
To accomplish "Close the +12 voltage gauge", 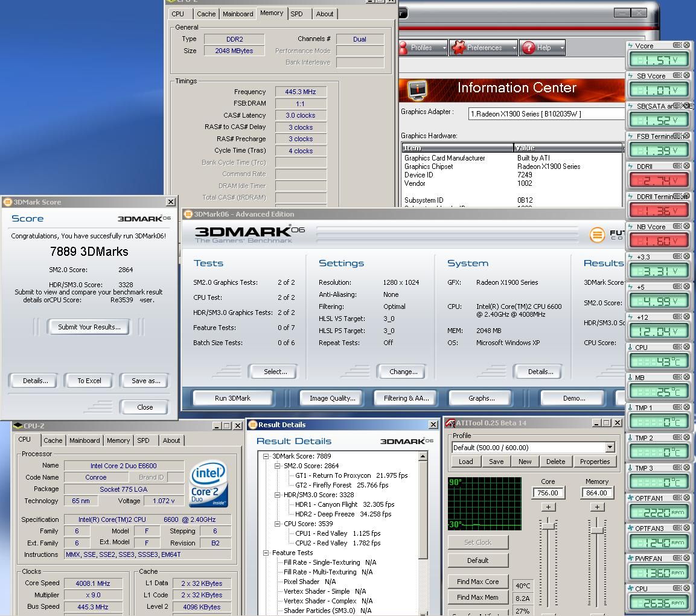I will 687,317.
